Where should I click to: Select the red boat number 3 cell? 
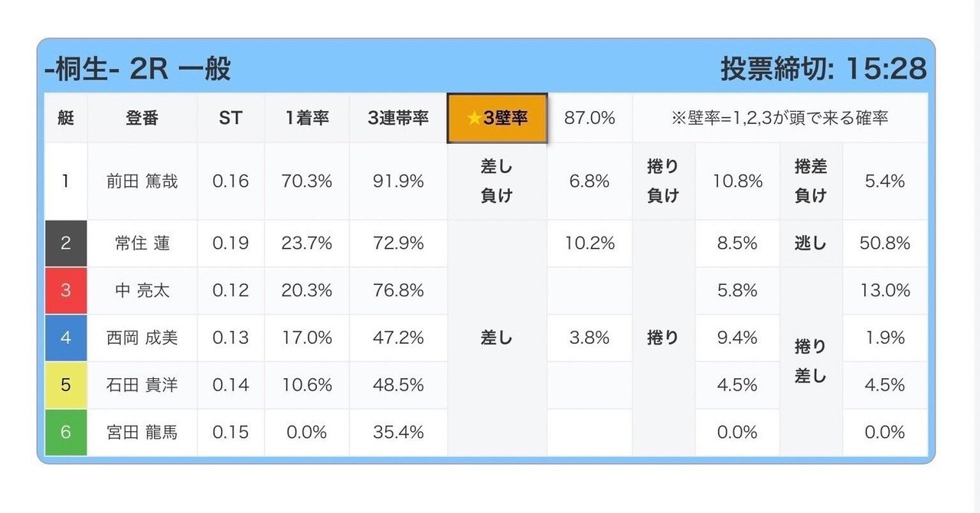tap(66, 290)
